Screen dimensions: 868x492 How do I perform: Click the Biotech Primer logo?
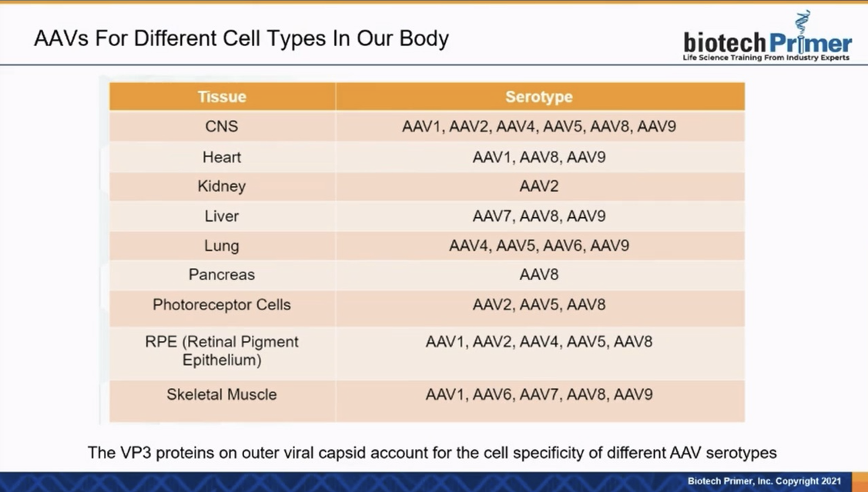[x=766, y=36]
